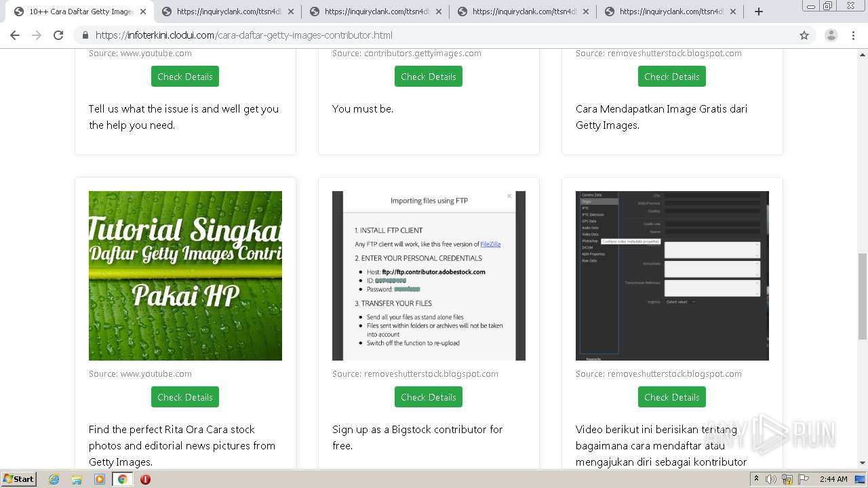Launch Internet Explorer from the taskbar
The width and height of the screenshot is (868, 488).
[x=54, y=479]
